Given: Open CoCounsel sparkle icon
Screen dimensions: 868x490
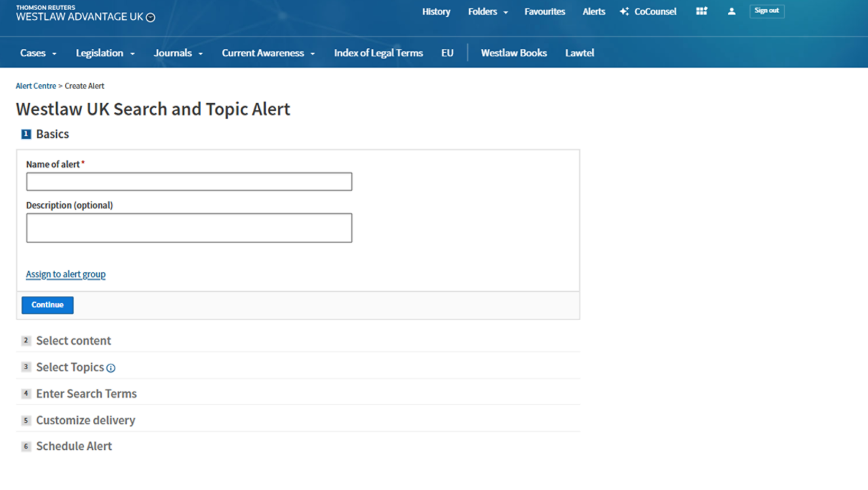Looking at the screenshot, I should click(624, 12).
